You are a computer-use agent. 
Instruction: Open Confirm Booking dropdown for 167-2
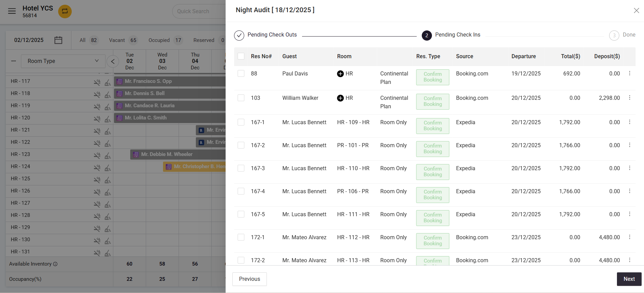click(x=433, y=149)
